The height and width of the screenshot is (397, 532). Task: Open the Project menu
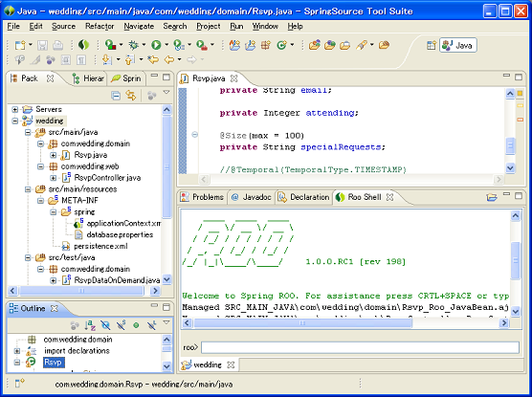(209, 26)
